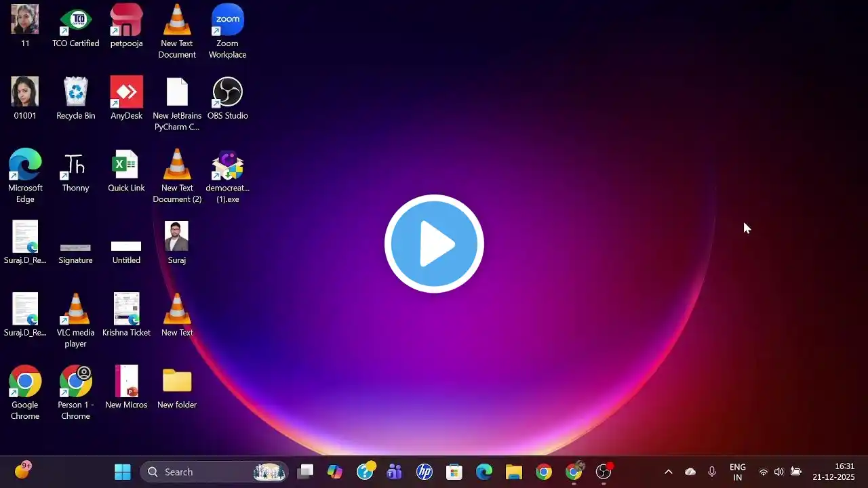This screenshot has height=488, width=868.
Task: Open the OneDrive cloud tray icon
Action: (x=690, y=472)
